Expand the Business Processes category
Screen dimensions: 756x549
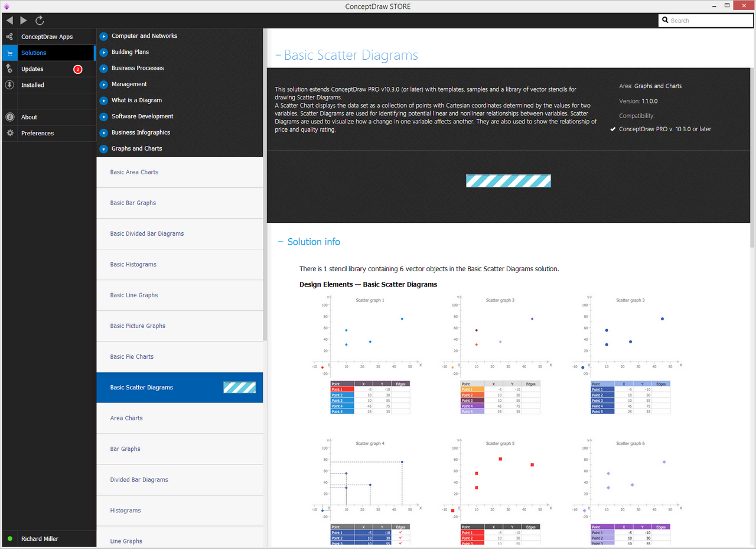tap(103, 68)
